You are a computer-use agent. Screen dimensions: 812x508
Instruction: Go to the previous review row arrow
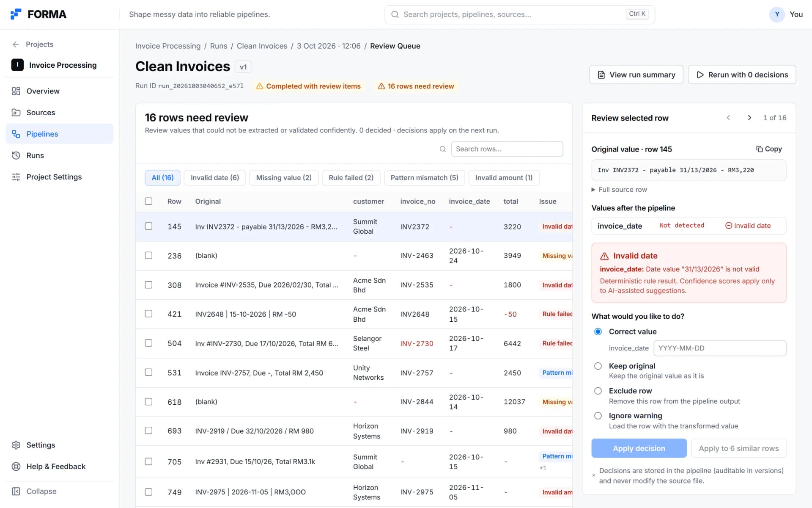pos(728,118)
